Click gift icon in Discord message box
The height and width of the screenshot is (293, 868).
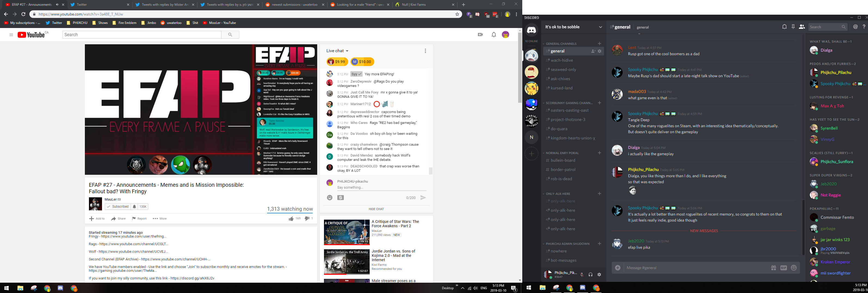pyautogui.click(x=774, y=268)
